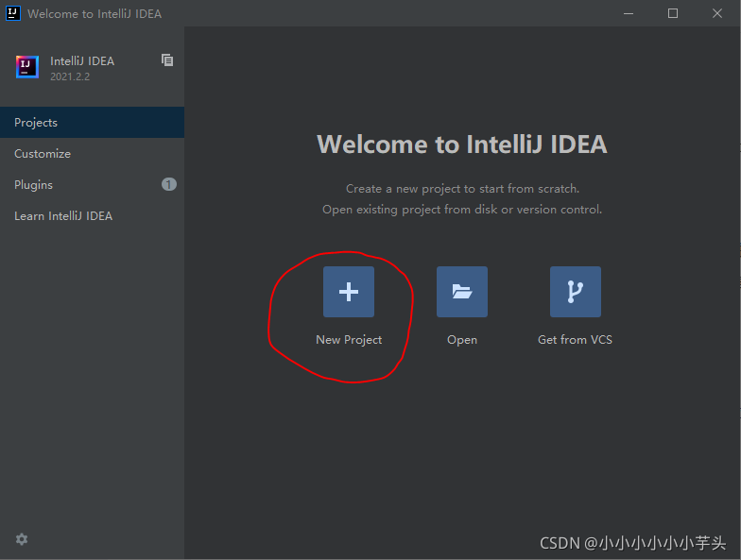Maximize the Welcome window
Viewport: 741px width, 560px height.
[x=673, y=13]
